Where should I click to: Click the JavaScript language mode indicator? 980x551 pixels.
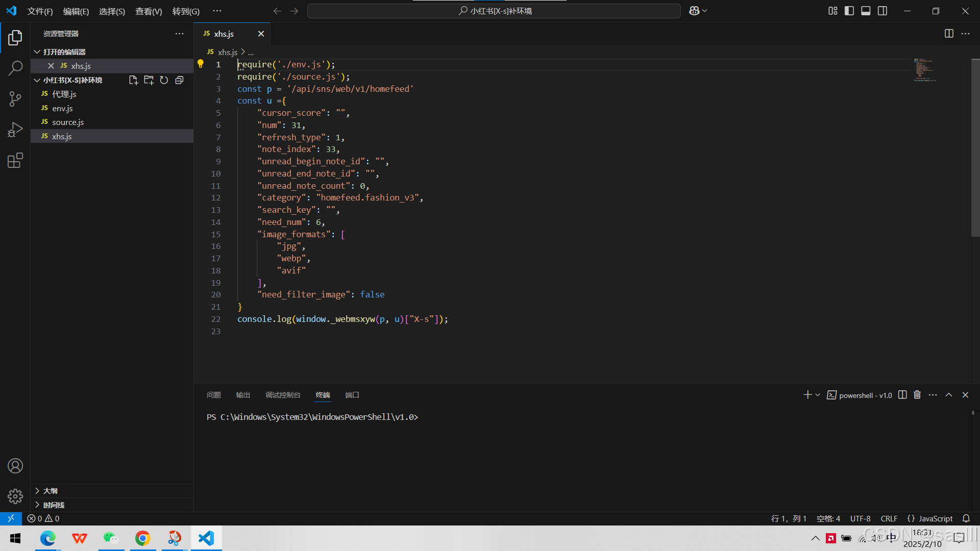935,518
